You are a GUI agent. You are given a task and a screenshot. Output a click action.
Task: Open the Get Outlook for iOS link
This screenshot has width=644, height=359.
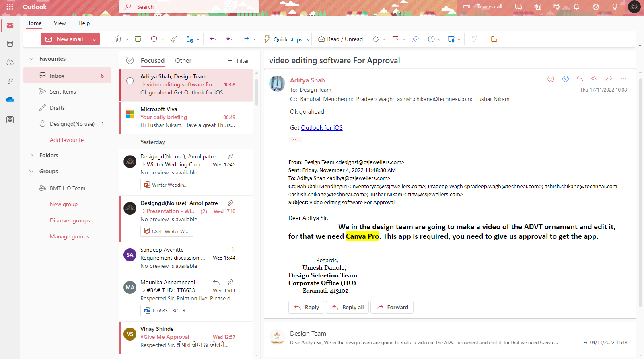(322, 128)
